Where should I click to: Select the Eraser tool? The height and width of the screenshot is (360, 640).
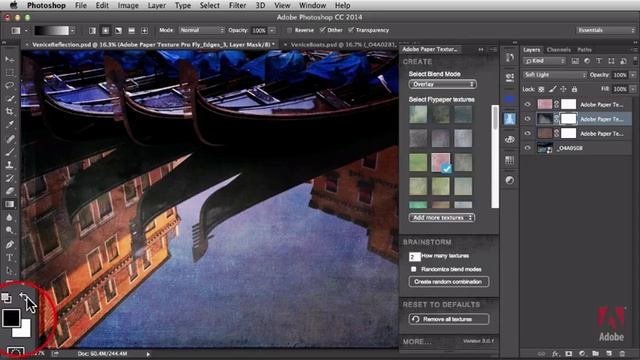pyautogui.click(x=9, y=191)
